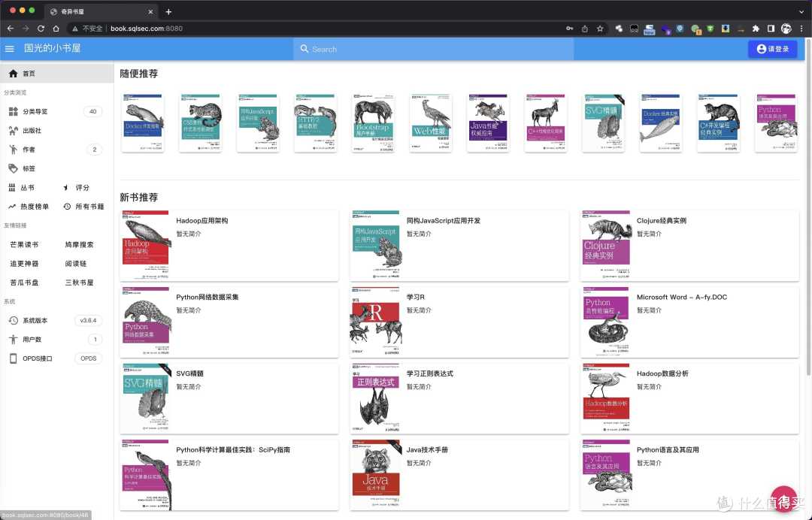Open the Java技术手册 book cover
812x520 pixels.
pos(375,474)
